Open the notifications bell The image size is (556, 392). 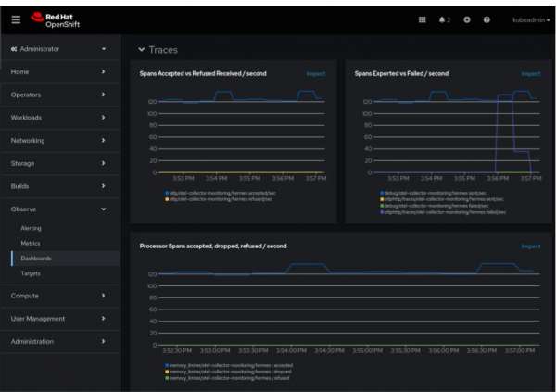tap(444, 19)
